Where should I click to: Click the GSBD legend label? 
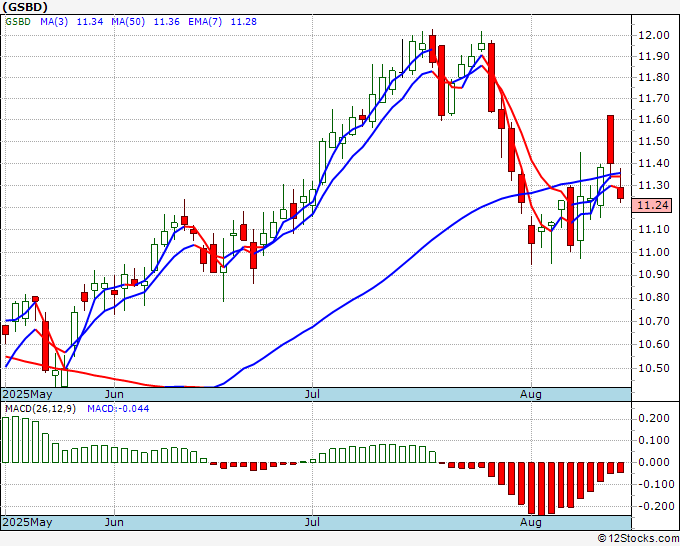coord(18,22)
